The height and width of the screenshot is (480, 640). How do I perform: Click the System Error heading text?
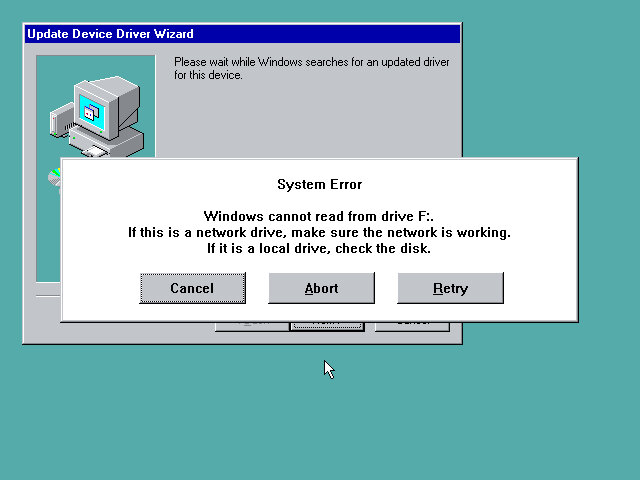tap(319, 184)
